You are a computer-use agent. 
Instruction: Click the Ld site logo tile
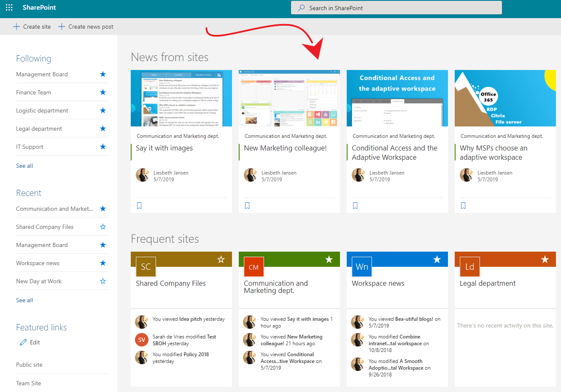pyautogui.click(x=470, y=266)
